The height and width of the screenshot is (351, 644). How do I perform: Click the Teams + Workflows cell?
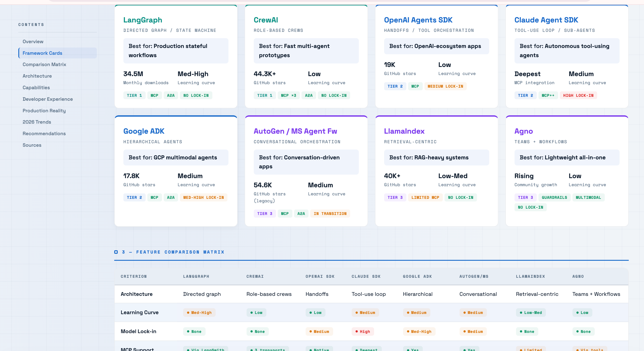[596, 294]
